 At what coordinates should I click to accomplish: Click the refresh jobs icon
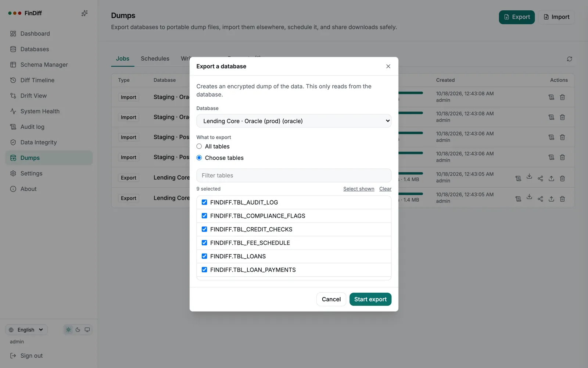click(x=569, y=59)
